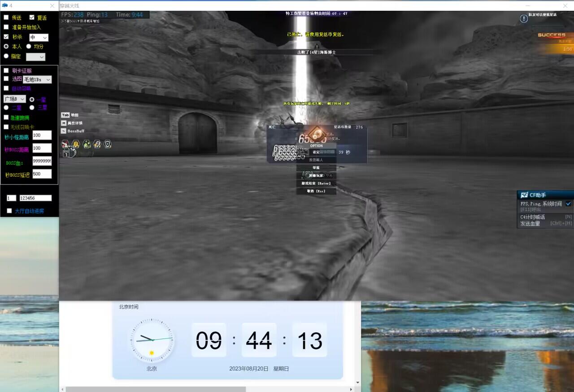This screenshot has width=574, height=392.
Task: Select the 均分 radio button
Action: click(x=29, y=46)
